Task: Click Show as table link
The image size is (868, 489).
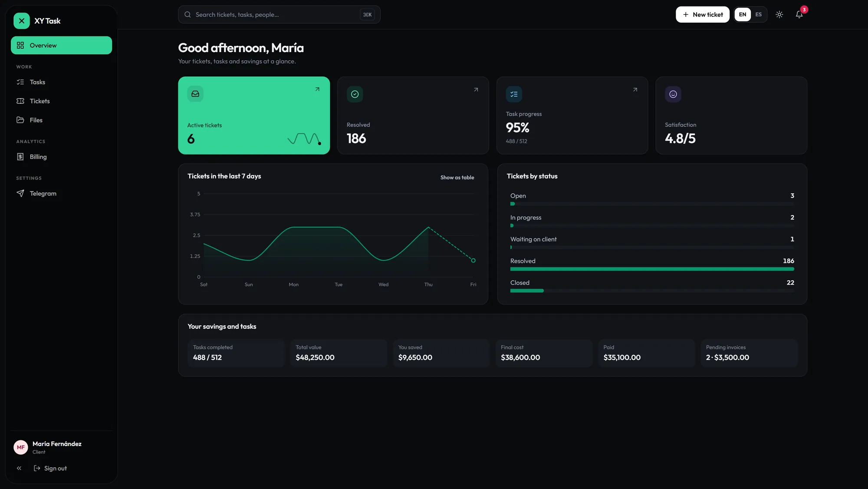Action: coord(457,177)
